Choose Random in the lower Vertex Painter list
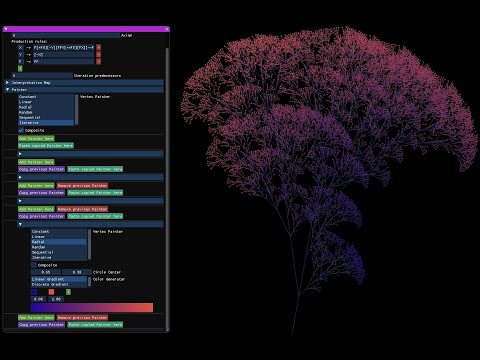Image resolution: width=480 pixels, height=360 pixels. point(59,247)
